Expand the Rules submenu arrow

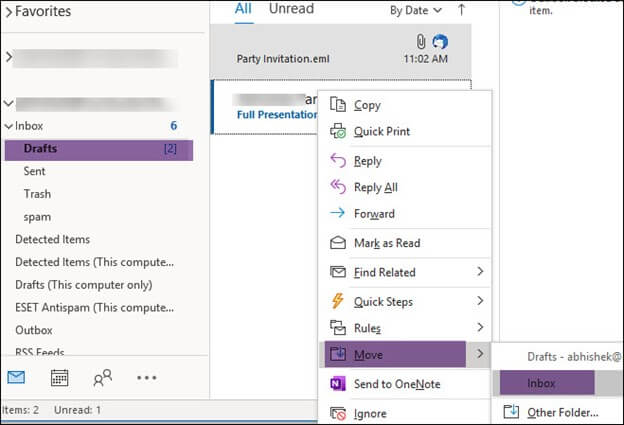[480, 327]
